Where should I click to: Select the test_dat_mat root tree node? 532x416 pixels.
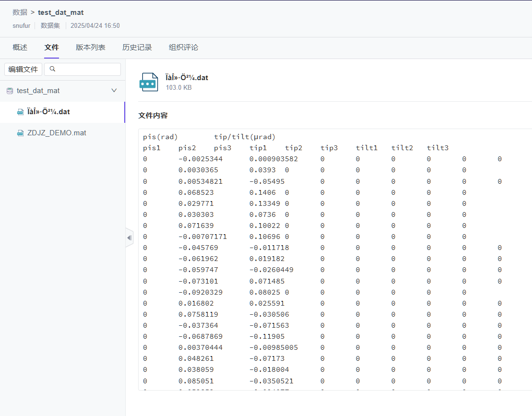tap(62, 91)
